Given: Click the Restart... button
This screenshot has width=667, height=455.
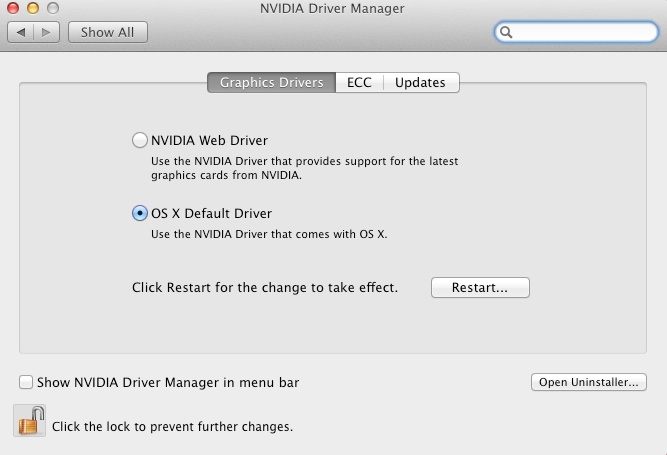Looking at the screenshot, I should point(480,287).
